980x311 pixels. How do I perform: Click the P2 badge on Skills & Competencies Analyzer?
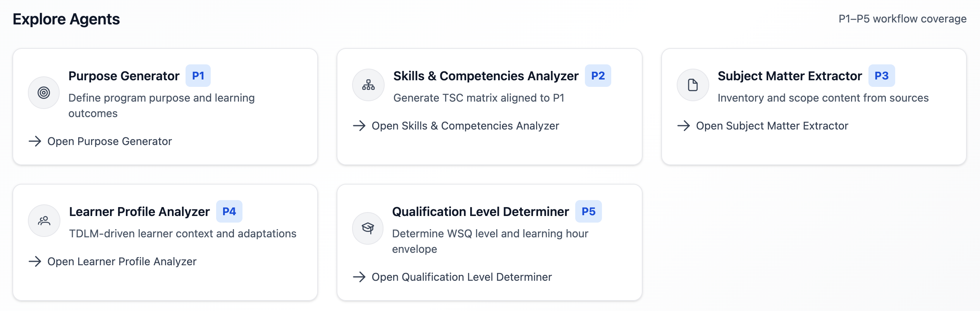click(598, 76)
